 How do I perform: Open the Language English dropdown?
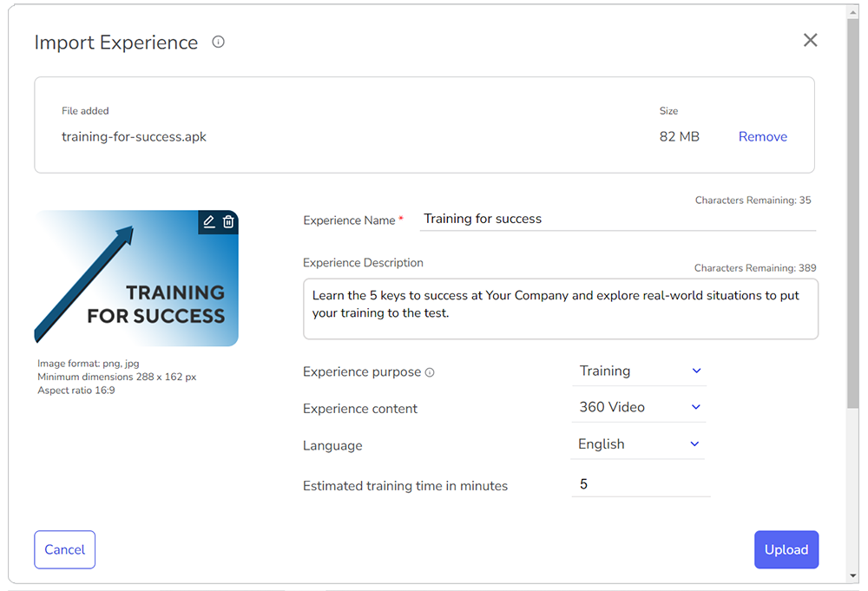638,443
